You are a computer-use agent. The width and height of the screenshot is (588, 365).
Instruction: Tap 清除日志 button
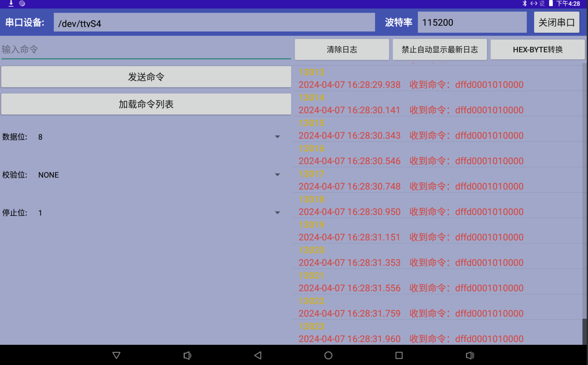pos(342,49)
